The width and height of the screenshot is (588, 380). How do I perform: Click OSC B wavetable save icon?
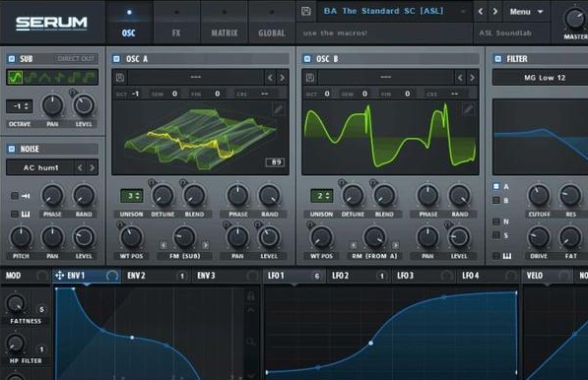309,78
